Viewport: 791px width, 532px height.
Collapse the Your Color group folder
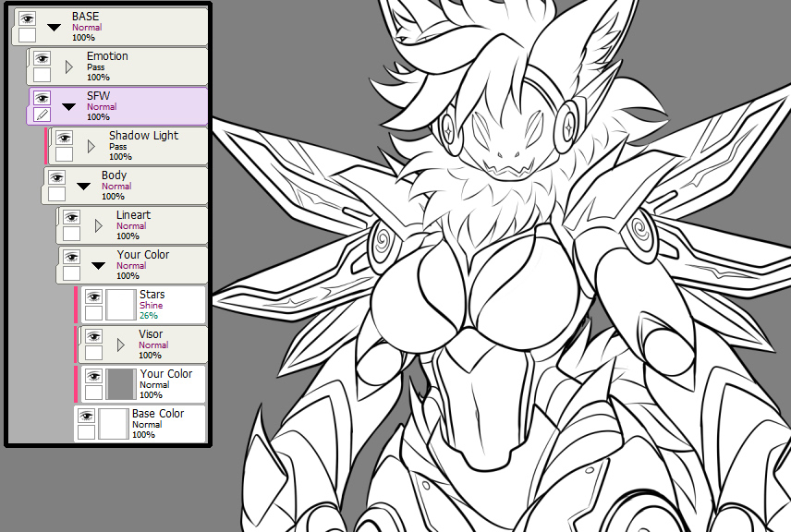[98, 265]
